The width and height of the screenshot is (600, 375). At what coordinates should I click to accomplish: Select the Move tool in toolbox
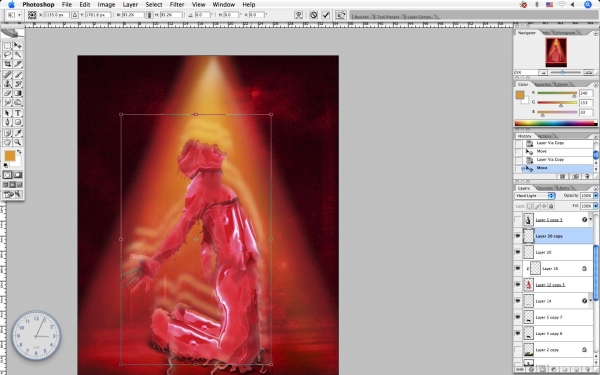(18, 46)
